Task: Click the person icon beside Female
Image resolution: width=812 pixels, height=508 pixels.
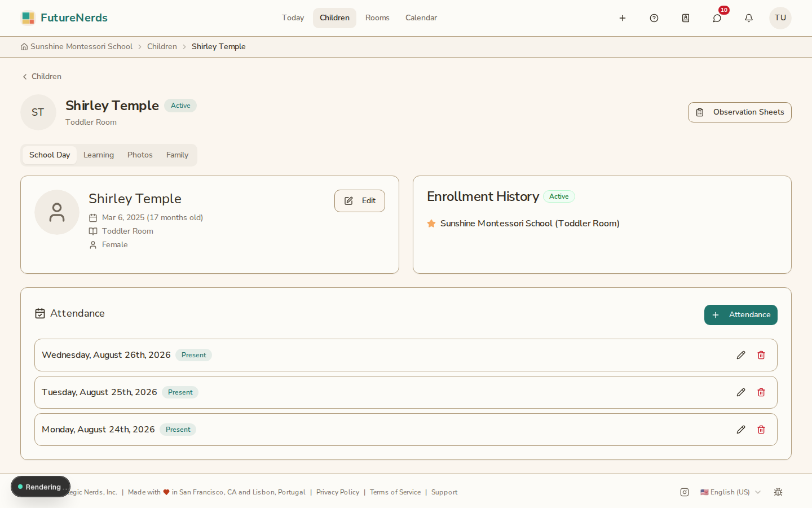Action: [93, 245]
